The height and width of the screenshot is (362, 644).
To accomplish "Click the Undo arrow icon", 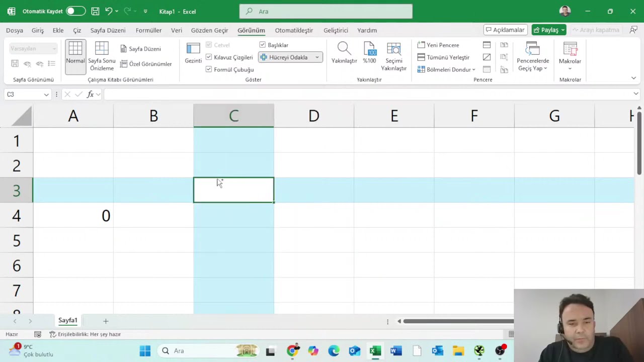I will (108, 11).
